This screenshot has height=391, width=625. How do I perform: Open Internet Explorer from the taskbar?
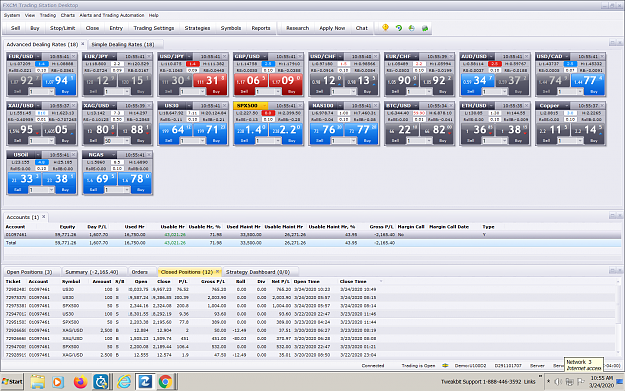[x=124, y=382]
